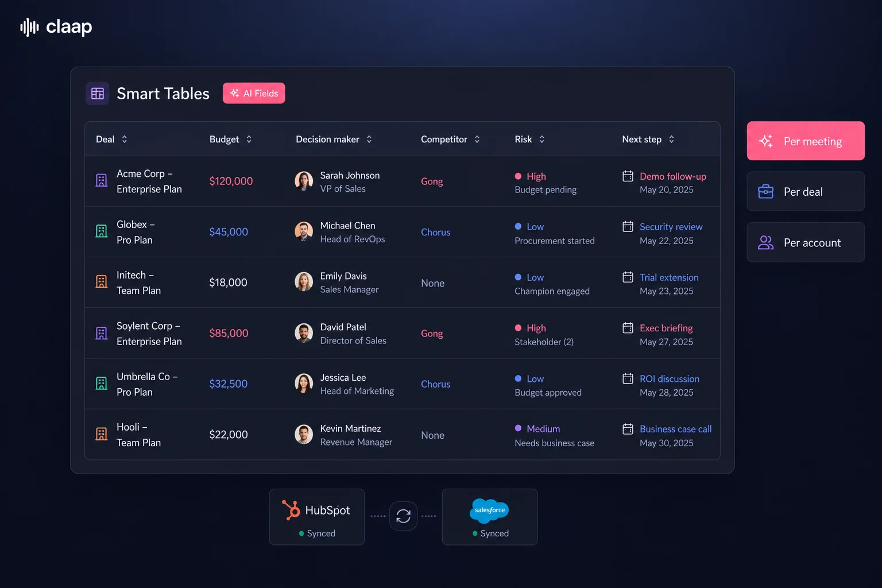
Task: Click calendar icon beside Demo follow-up
Action: [x=628, y=176]
